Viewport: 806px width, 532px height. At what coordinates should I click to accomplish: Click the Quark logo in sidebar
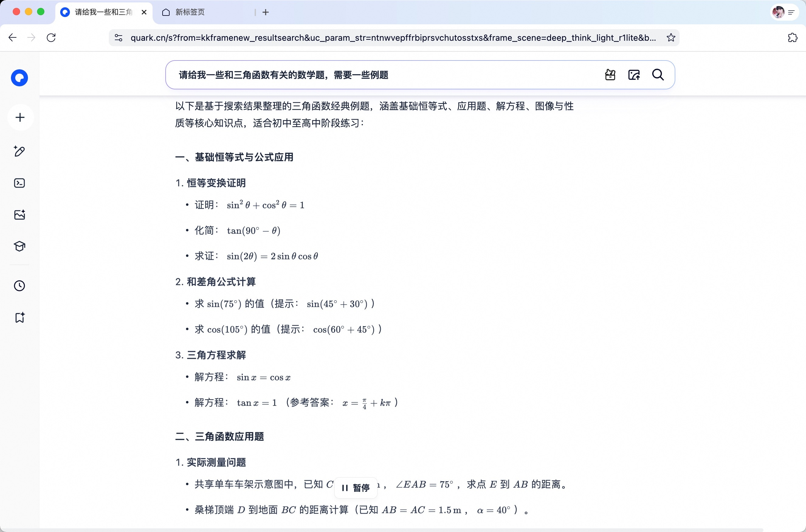point(19,78)
